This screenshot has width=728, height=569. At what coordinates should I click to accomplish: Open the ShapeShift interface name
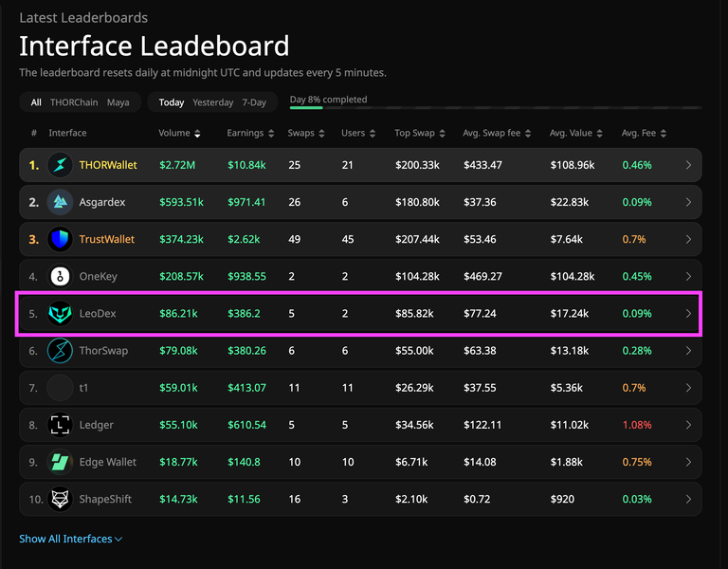105,500
